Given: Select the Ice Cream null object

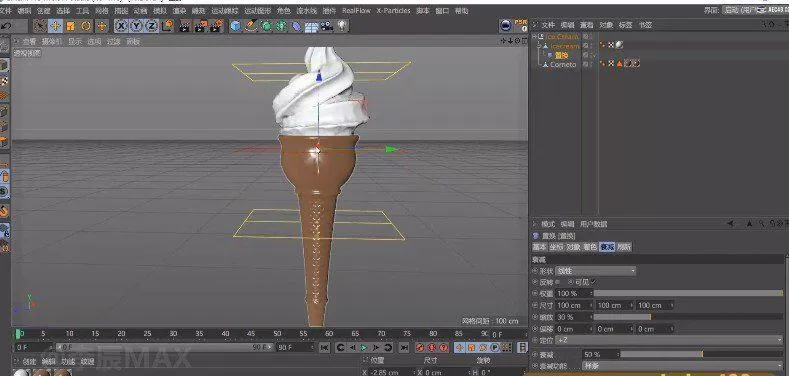Looking at the screenshot, I should click(562, 37).
